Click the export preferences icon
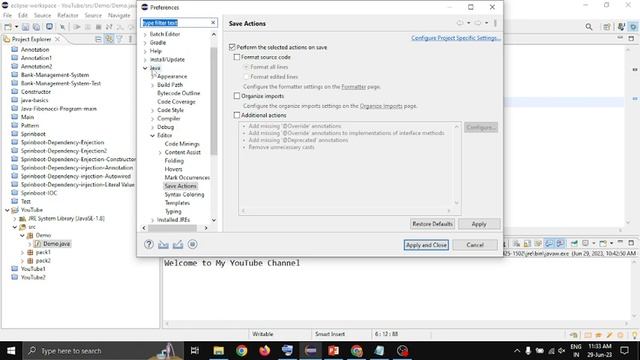640x360 pixels. (x=178, y=244)
